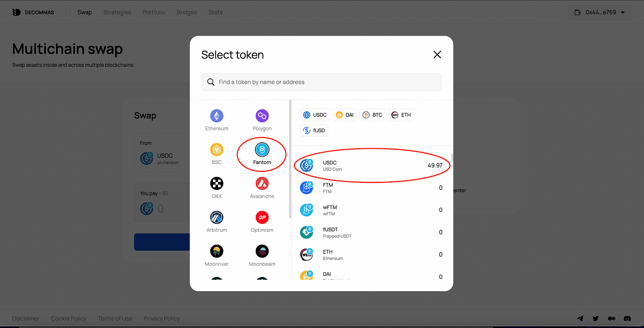Screen dimensions: 644x328
Task: Choose the Avalanche network icon
Action: click(262, 183)
